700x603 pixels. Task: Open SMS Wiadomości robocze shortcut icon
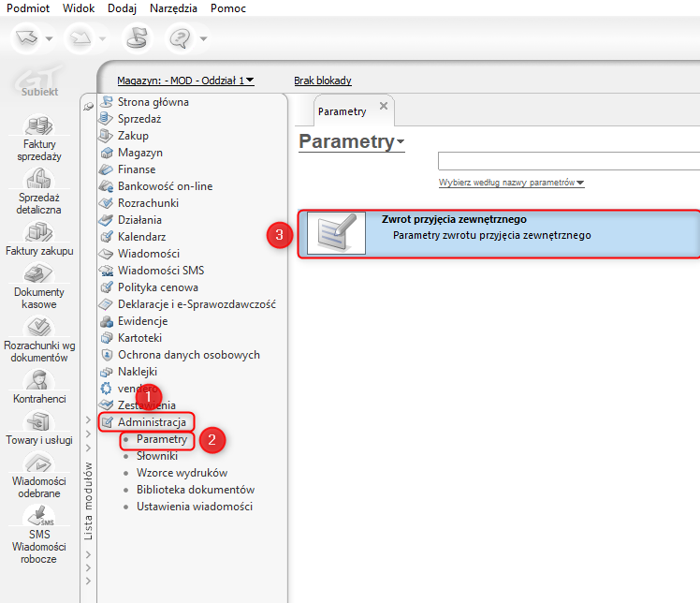(x=39, y=515)
